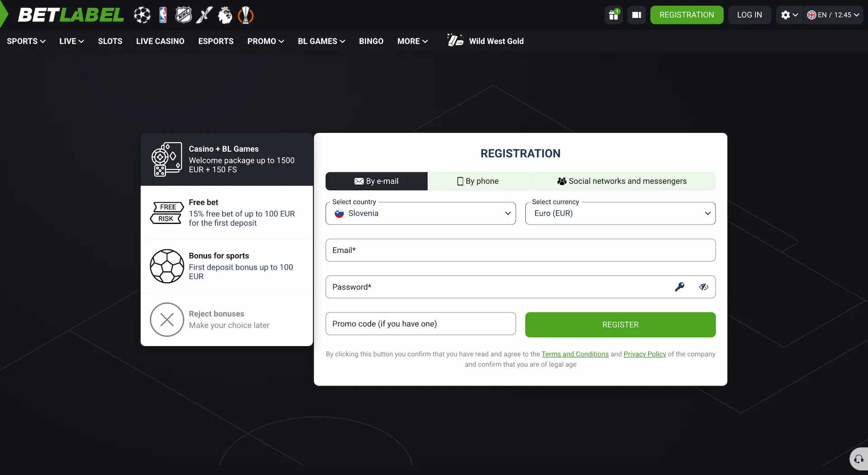Click the BetLabel logo
The height and width of the screenshot is (475, 868).
[71, 15]
